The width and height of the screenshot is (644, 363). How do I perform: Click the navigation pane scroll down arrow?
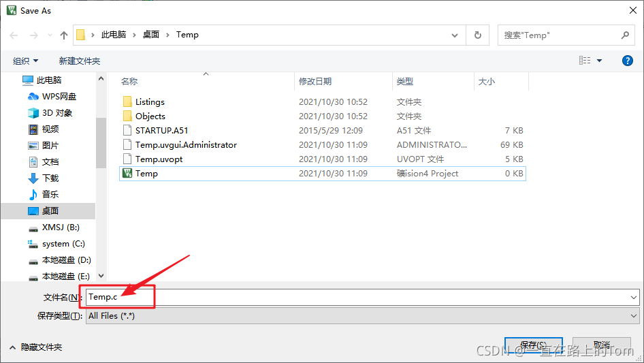[x=101, y=276]
